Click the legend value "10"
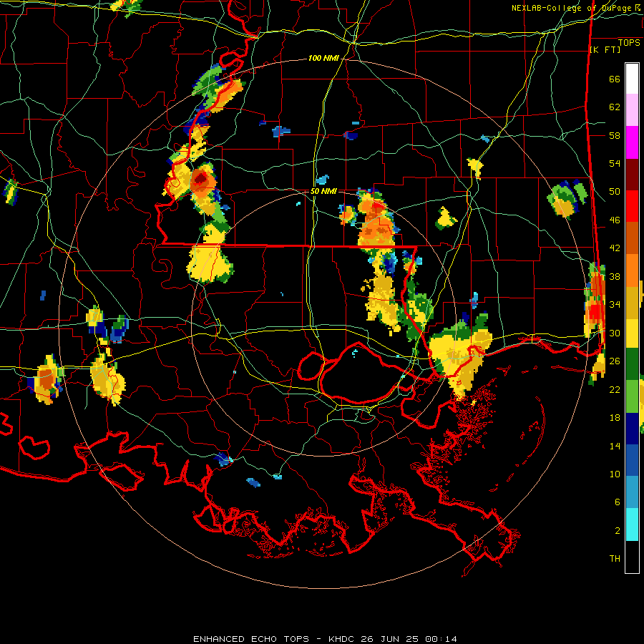This screenshot has width=644, height=644. tap(615, 474)
